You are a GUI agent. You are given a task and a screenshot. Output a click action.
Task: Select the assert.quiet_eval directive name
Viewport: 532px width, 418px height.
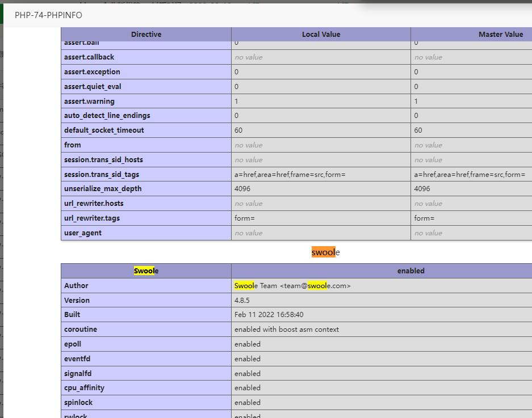[x=93, y=86]
